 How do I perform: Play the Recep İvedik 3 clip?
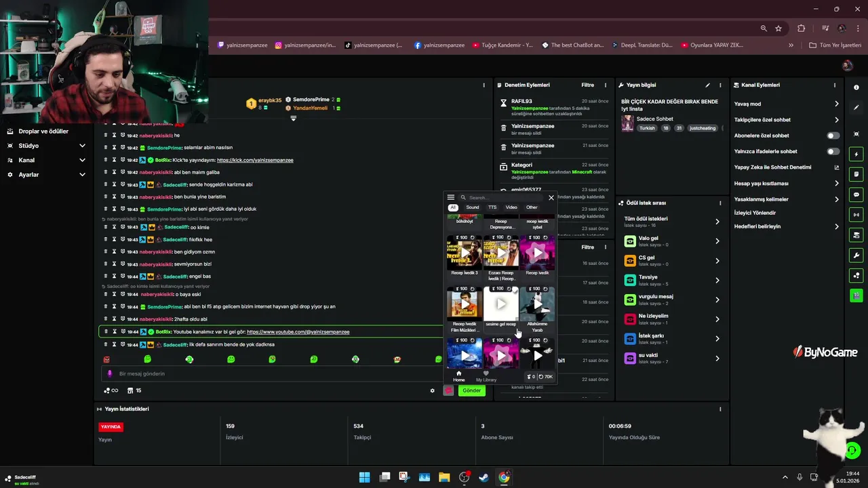465,253
